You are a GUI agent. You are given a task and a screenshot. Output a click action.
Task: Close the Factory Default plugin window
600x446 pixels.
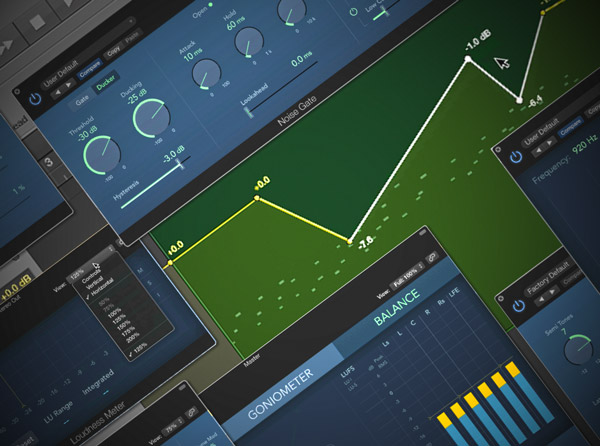pyautogui.click(x=500, y=298)
